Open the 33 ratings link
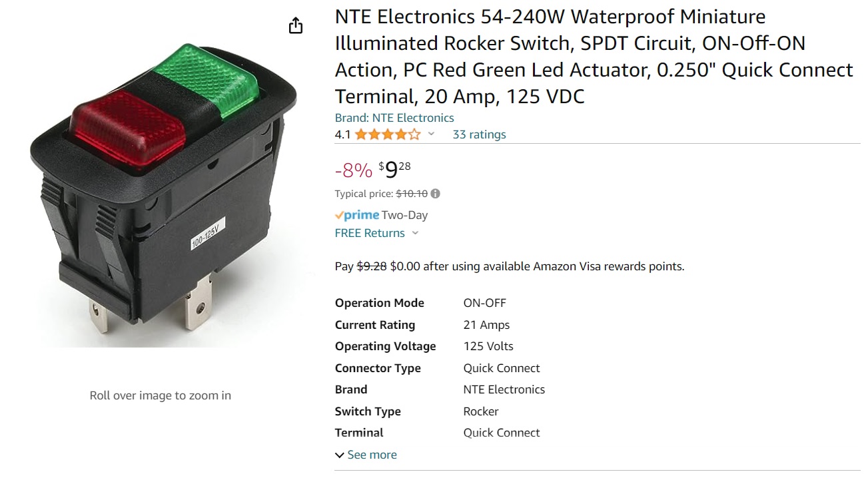The image size is (868, 486). point(479,134)
